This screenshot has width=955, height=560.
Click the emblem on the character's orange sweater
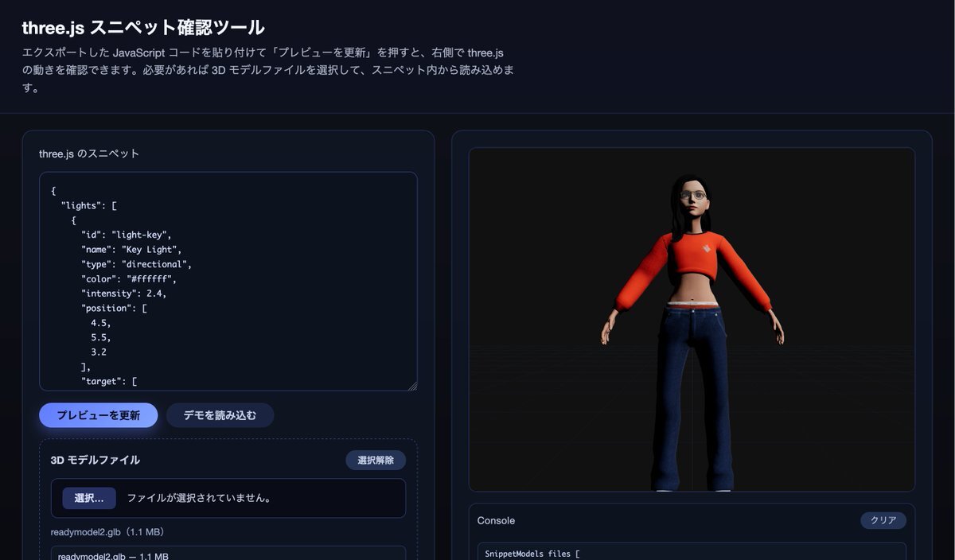706,249
